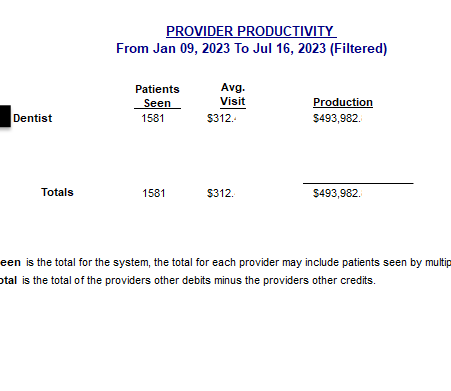Click the black redacted box beside Dentist
This screenshot has width=451, height=391.
pyautogui.click(x=5, y=116)
